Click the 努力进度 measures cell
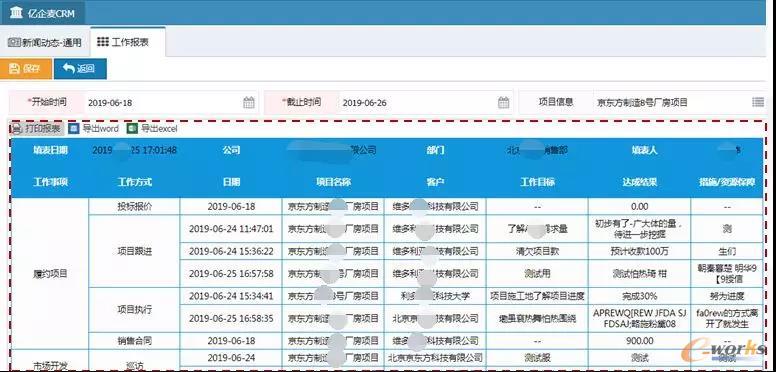776x372 pixels. [727, 296]
